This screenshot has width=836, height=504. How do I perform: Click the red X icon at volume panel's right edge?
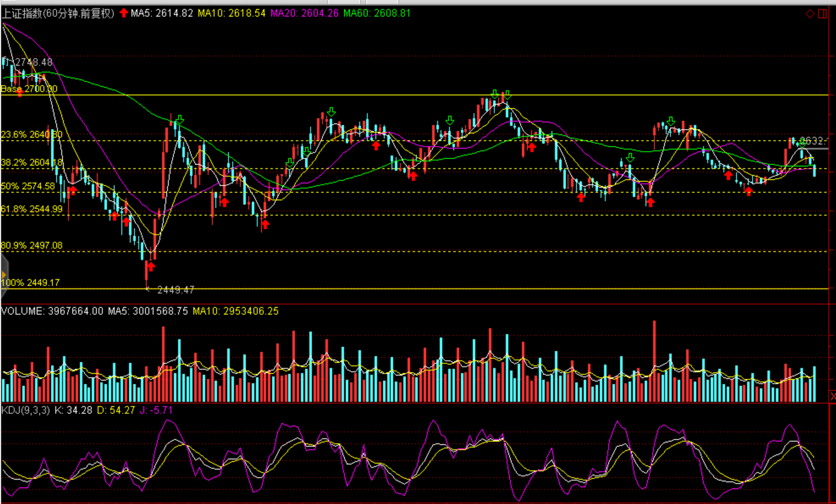833,397
